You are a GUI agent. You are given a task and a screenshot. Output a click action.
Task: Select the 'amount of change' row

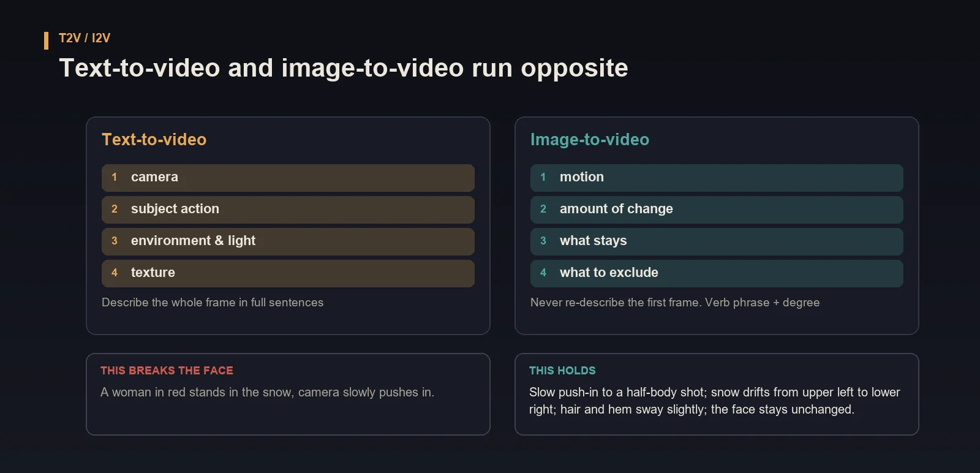(717, 210)
